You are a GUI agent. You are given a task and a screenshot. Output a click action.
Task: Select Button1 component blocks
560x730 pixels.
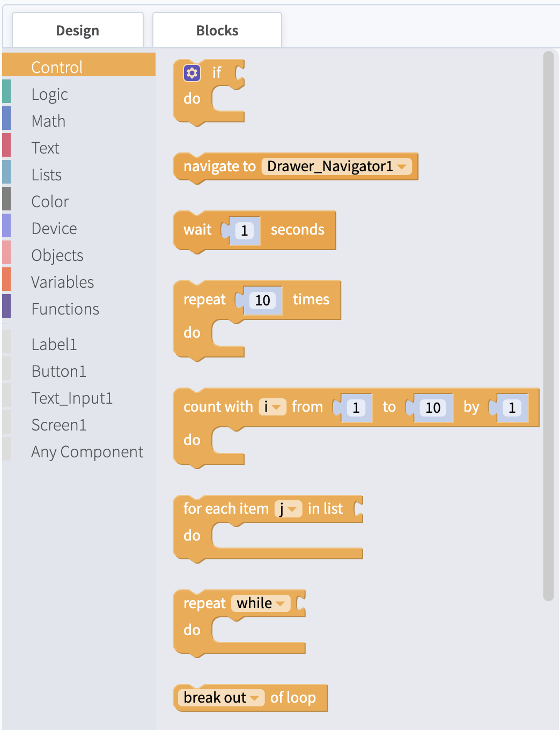[59, 371]
